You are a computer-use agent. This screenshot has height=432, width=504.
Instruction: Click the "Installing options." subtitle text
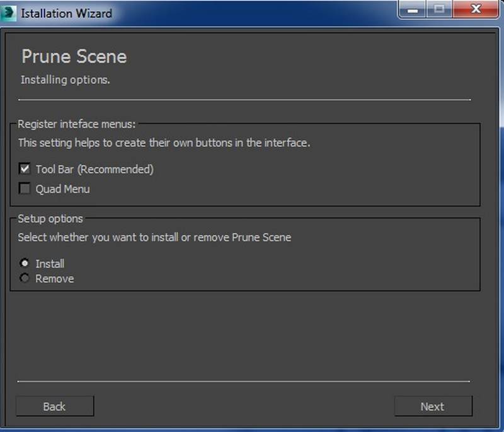[66, 80]
